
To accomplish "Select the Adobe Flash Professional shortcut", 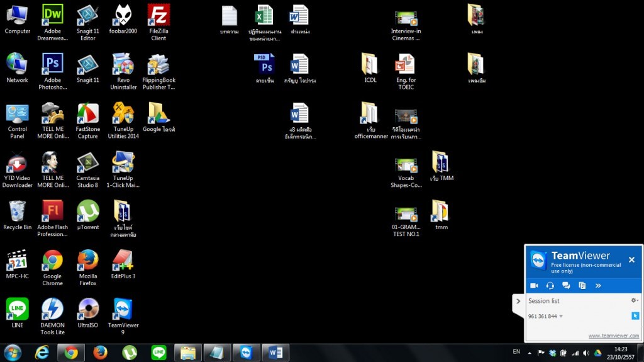I will point(53,218).
